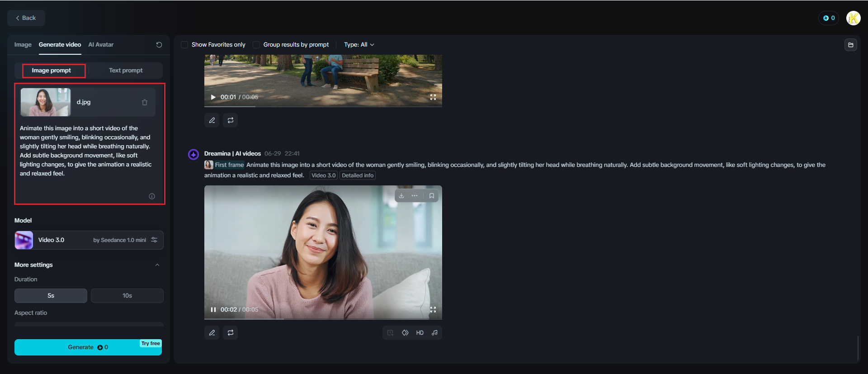
Task: Regenerate the smiling woman video
Action: (x=231, y=333)
